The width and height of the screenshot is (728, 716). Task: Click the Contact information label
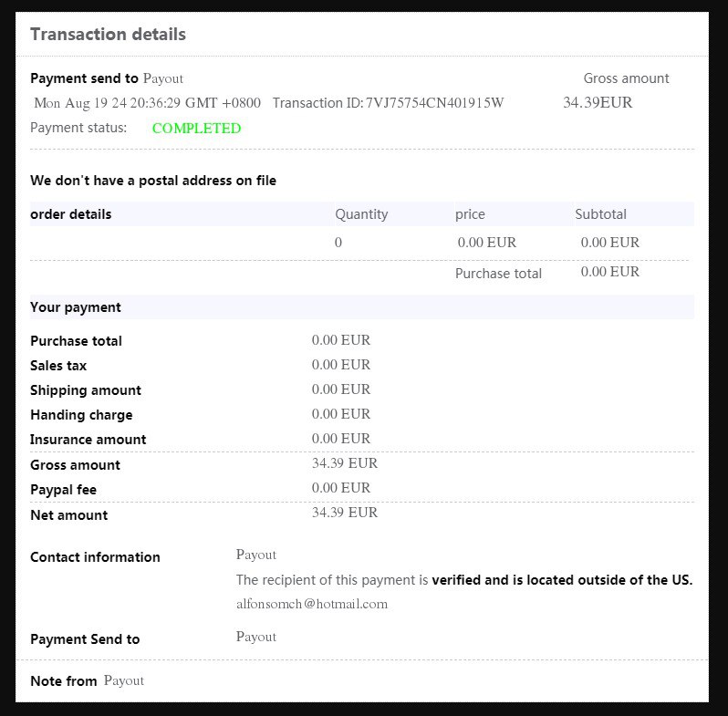(x=95, y=557)
